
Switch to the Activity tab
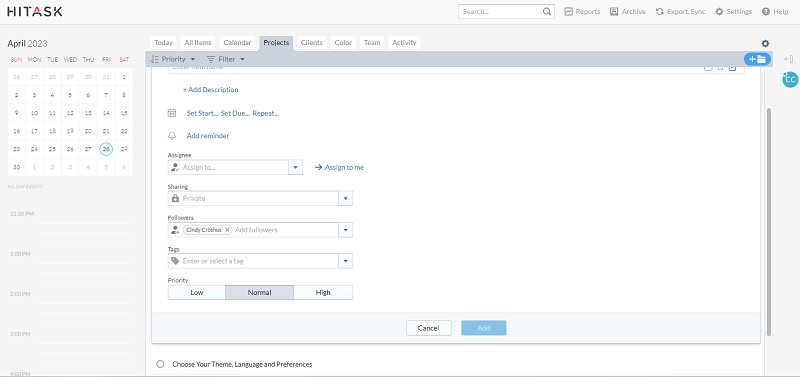(x=404, y=43)
